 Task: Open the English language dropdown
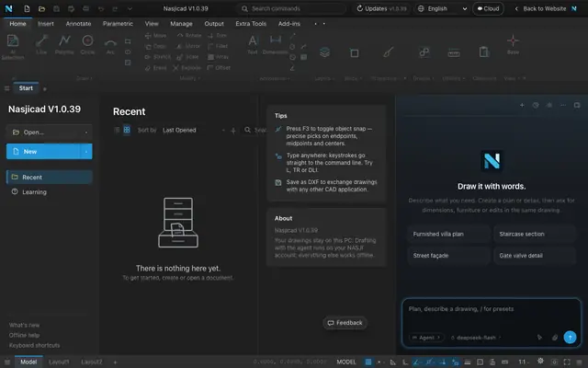442,8
